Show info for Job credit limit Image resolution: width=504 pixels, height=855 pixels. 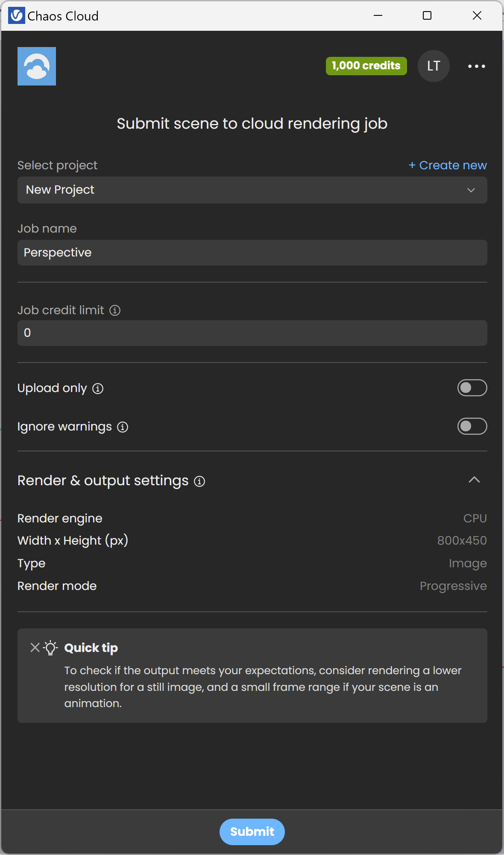click(x=115, y=310)
